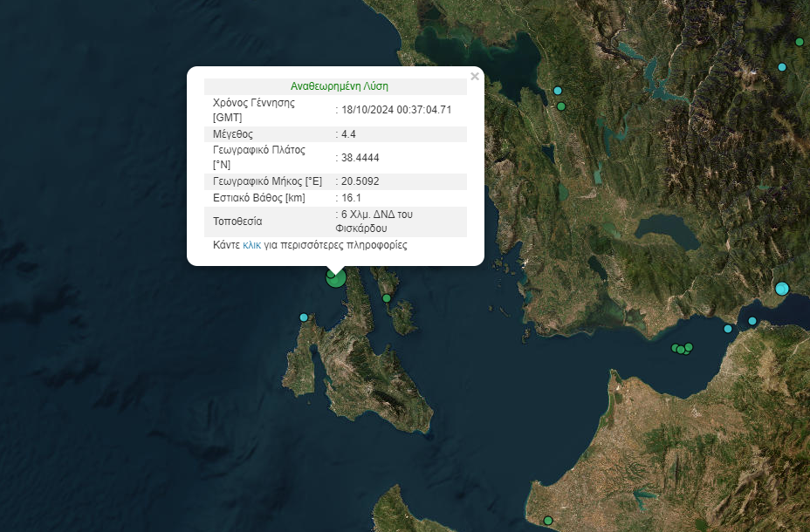This screenshot has width=810, height=532.
Task: Click the focal depth value 16.1
Action: click(x=351, y=198)
